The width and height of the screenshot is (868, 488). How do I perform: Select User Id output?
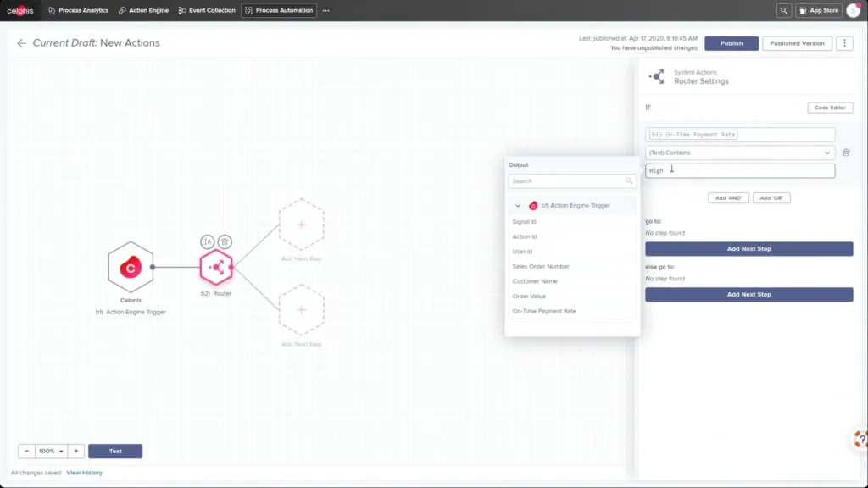coord(522,252)
